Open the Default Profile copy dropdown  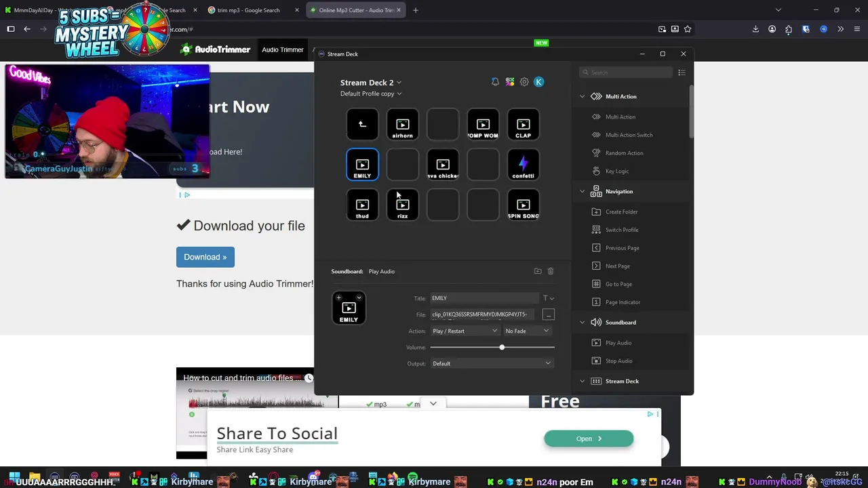(371, 94)
